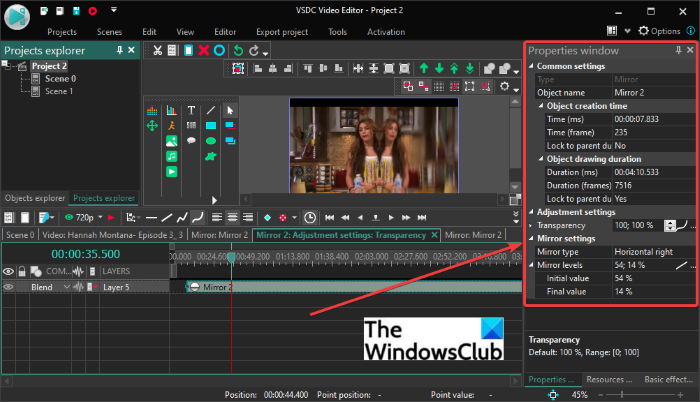Select Scene 0 in Projects explorer
Screen dimensions: 700x402
coord(60,79)
